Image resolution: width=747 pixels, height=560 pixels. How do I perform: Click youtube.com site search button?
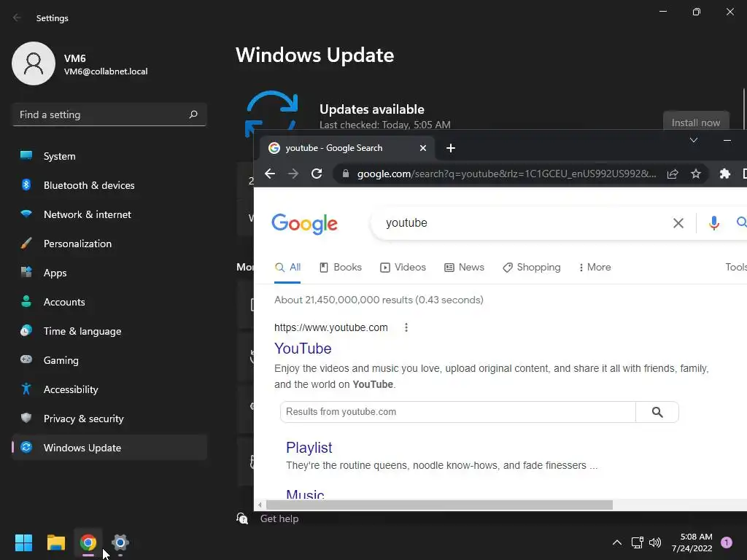(657, 412)
